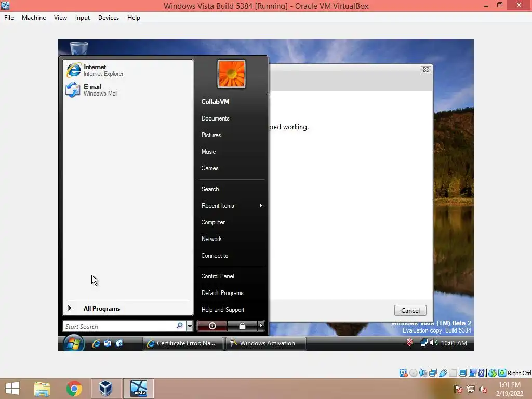Open VirtualBox Input menu
The height and width of the screenshot is (399, 532).
83,18
